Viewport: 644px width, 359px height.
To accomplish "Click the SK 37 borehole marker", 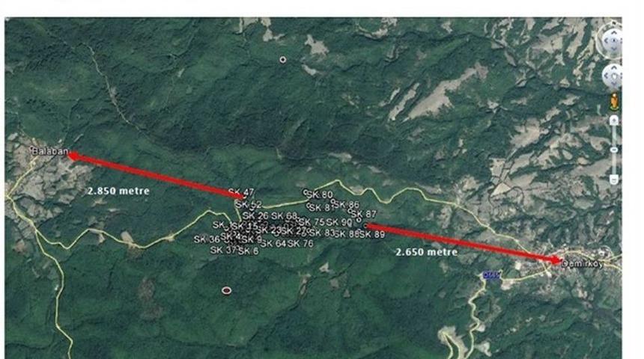I will [x=223, y=250].
